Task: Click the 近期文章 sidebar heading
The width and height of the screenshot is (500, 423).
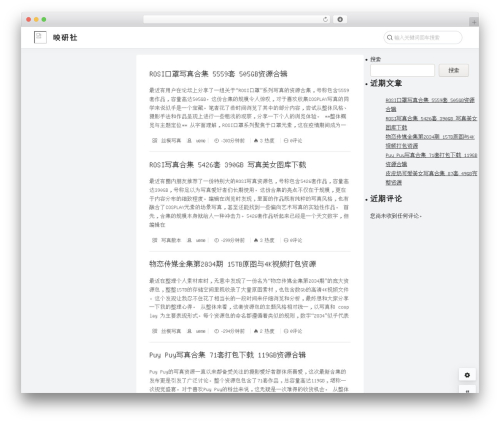Action: click(x=386, y=83)
